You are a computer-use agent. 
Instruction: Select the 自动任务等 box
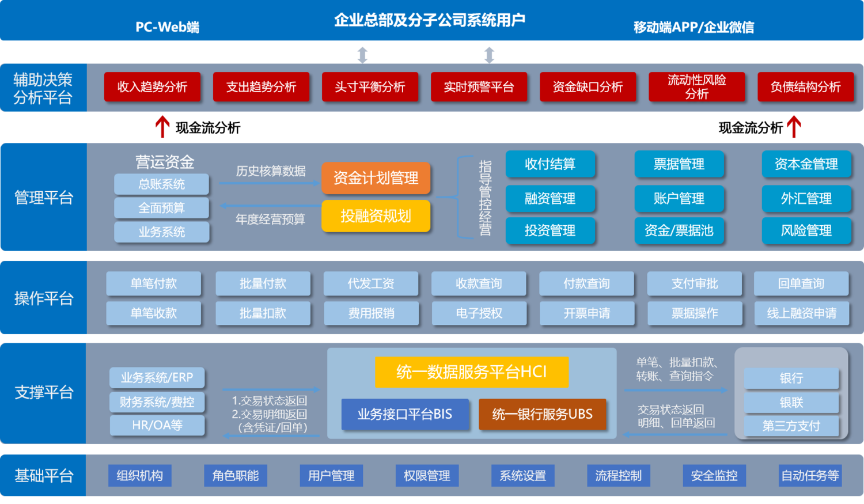tap(810, 476)
